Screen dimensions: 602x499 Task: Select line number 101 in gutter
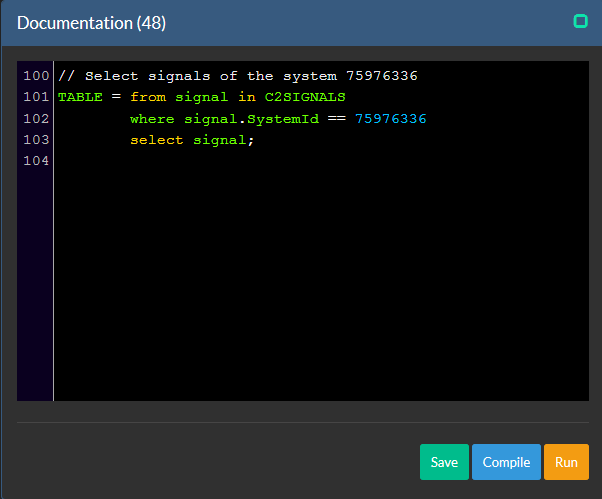click(x=35, y=97)
